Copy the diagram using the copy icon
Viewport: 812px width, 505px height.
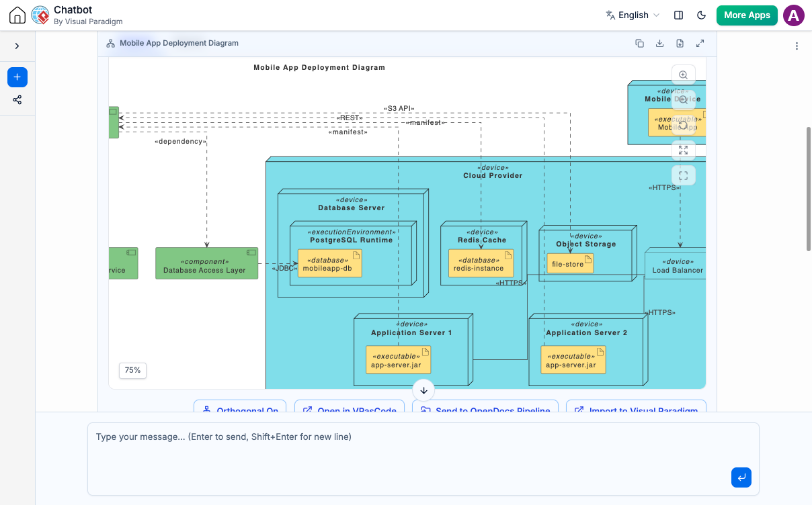tap(639, 44)
